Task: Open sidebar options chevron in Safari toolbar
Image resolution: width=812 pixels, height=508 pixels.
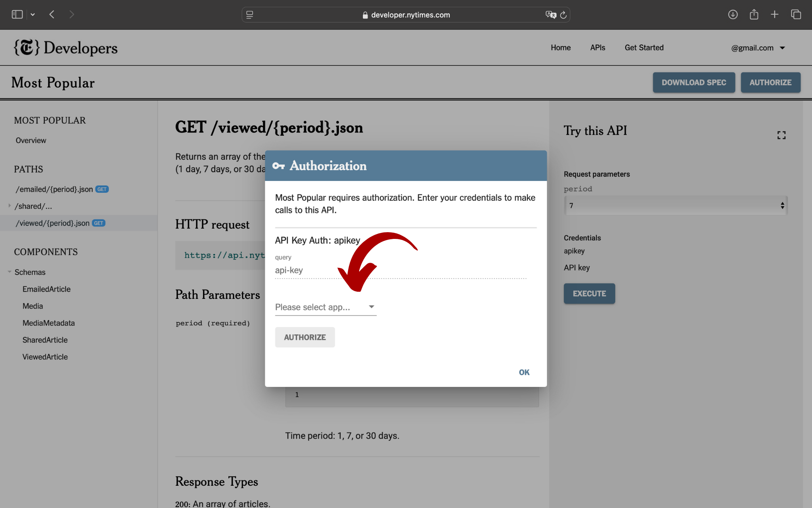Action: (x=33, y=15)
